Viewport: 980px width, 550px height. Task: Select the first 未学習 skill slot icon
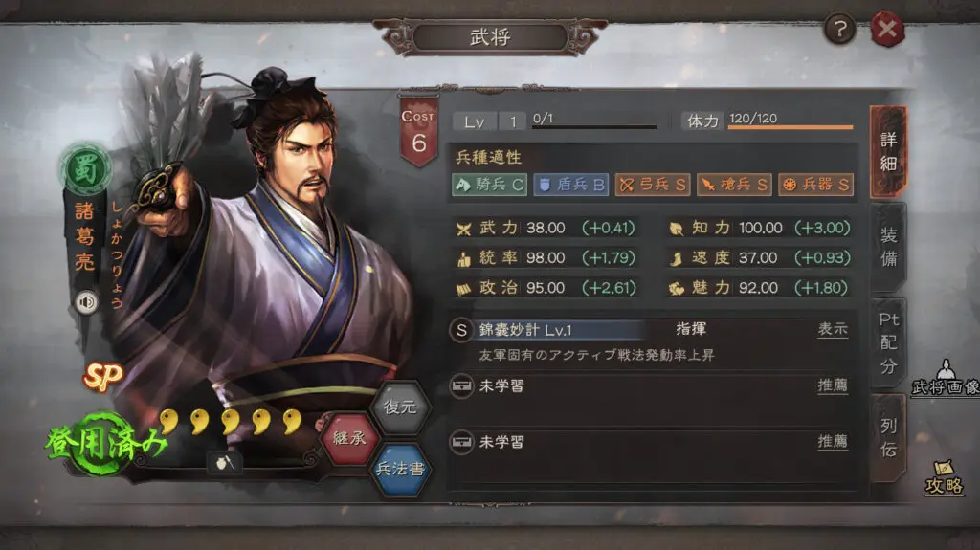click(462, 386)
